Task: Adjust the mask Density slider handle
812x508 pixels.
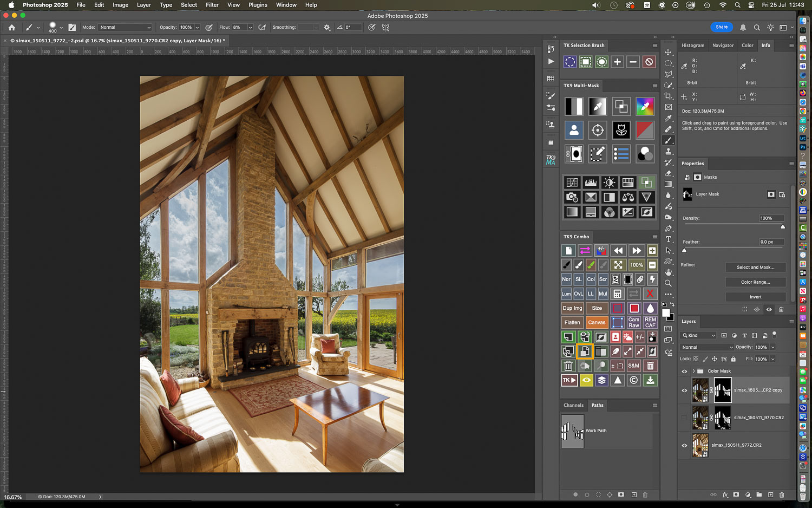Action: click(783, 227)
